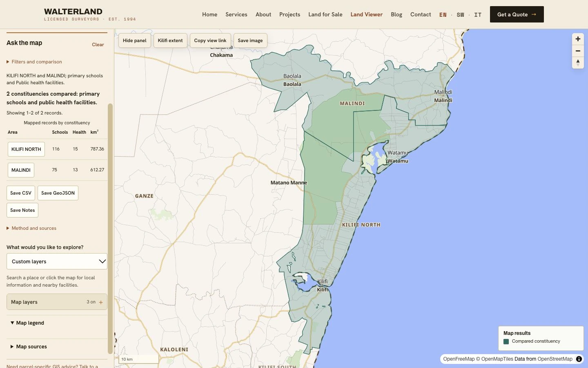
Task: Go to Home page
Action: point(209,14)
